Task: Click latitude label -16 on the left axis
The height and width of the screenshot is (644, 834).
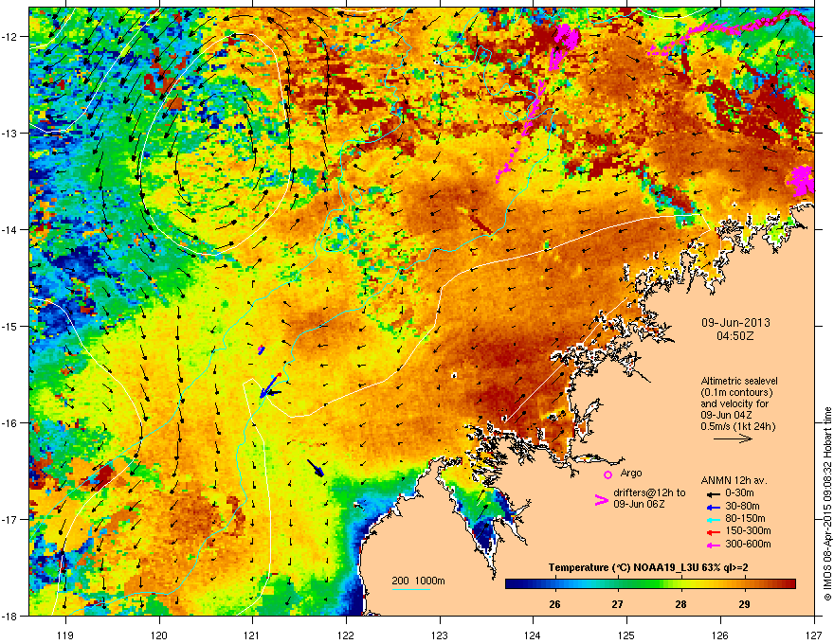Action: [9, 423]
